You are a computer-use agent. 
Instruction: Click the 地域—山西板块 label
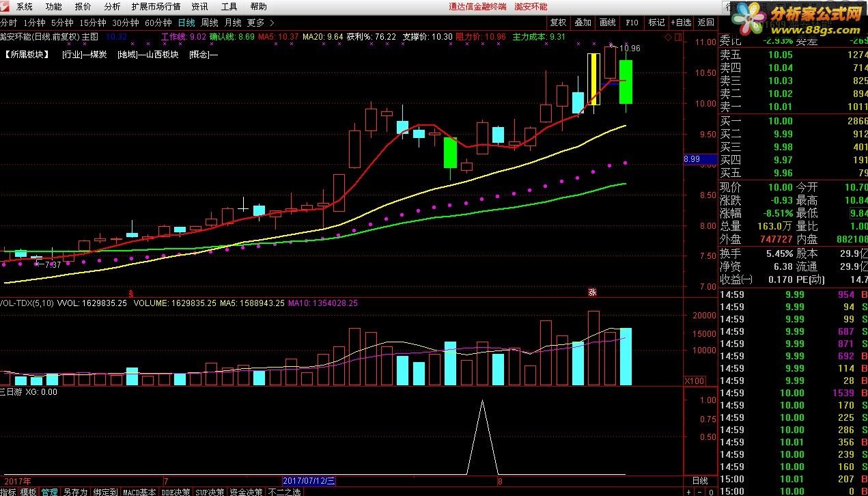tap(148, 55)
